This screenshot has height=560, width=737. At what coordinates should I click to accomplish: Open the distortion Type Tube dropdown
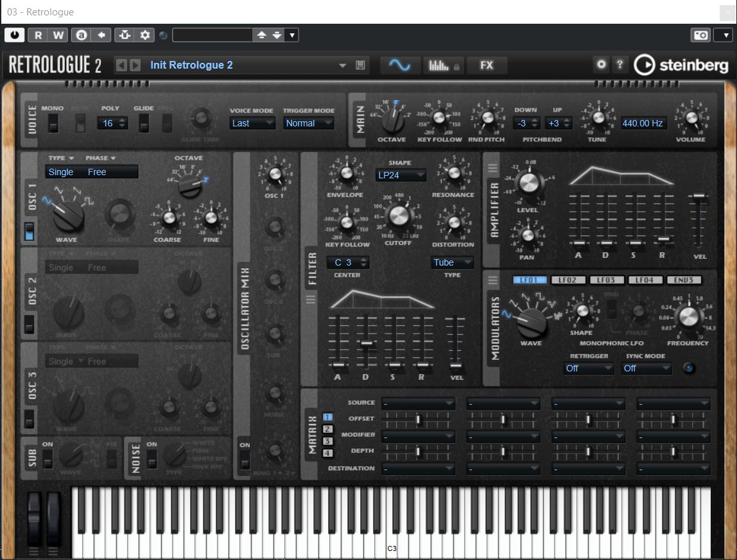452,262
